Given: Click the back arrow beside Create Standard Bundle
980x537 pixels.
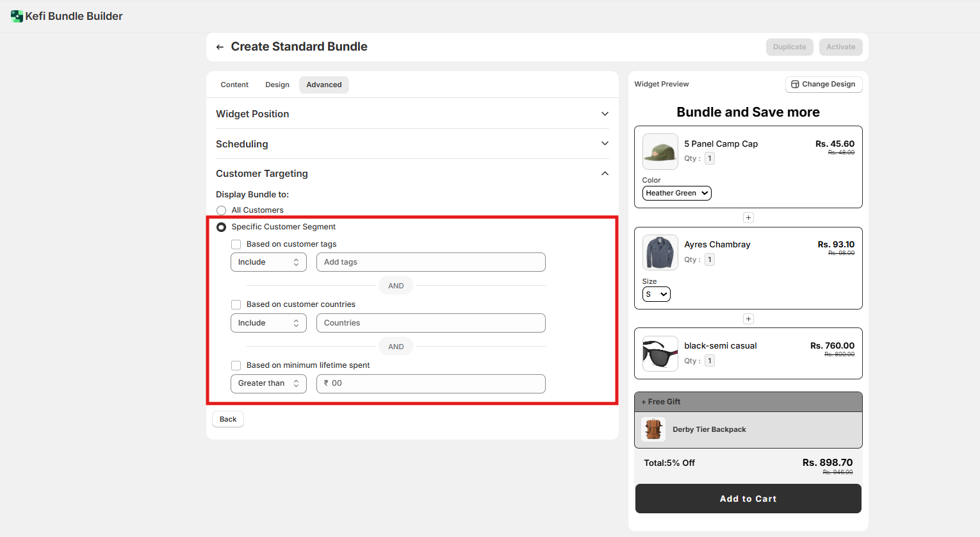Looking at the screenshot, I should pos(220,47).
